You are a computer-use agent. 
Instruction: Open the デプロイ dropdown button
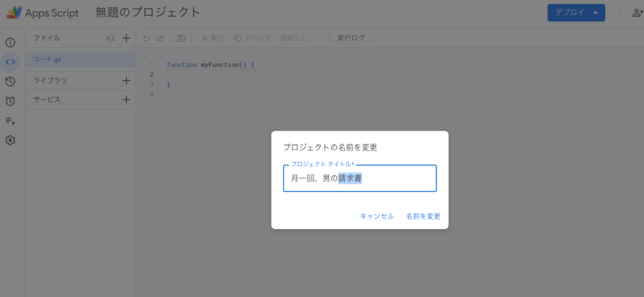tap(575, 13)
